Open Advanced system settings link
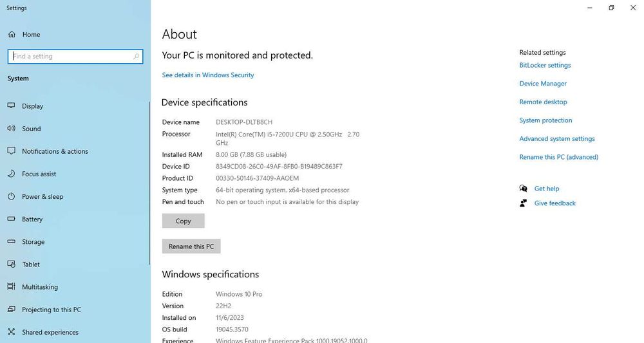 pos(557,138)
